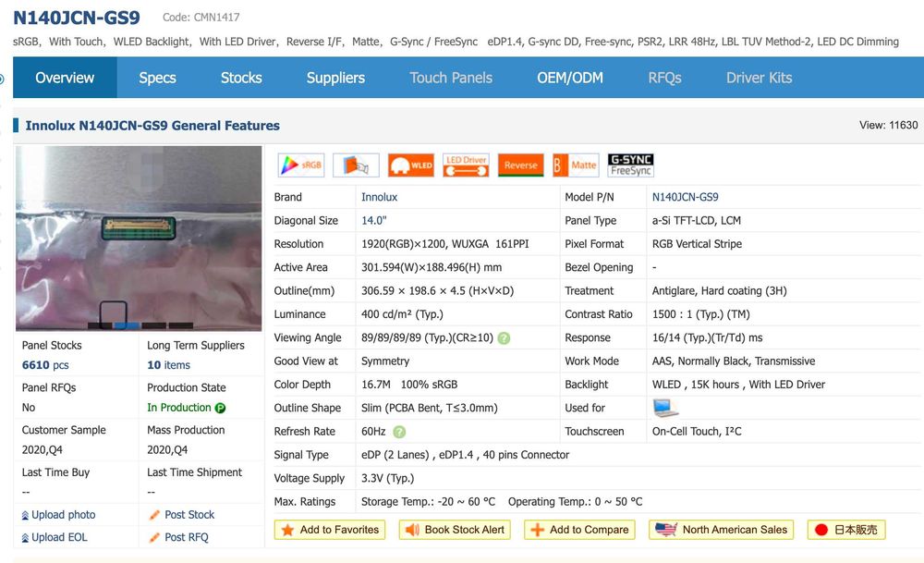Click the touch panel feature icon
The height and width of the screenshot is (563, 924).
(x=356, y=165)
